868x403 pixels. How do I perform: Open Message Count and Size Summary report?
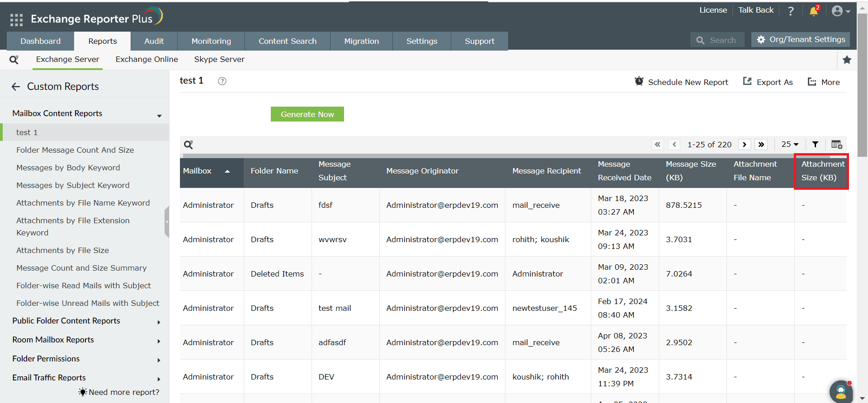pos(81,268)
